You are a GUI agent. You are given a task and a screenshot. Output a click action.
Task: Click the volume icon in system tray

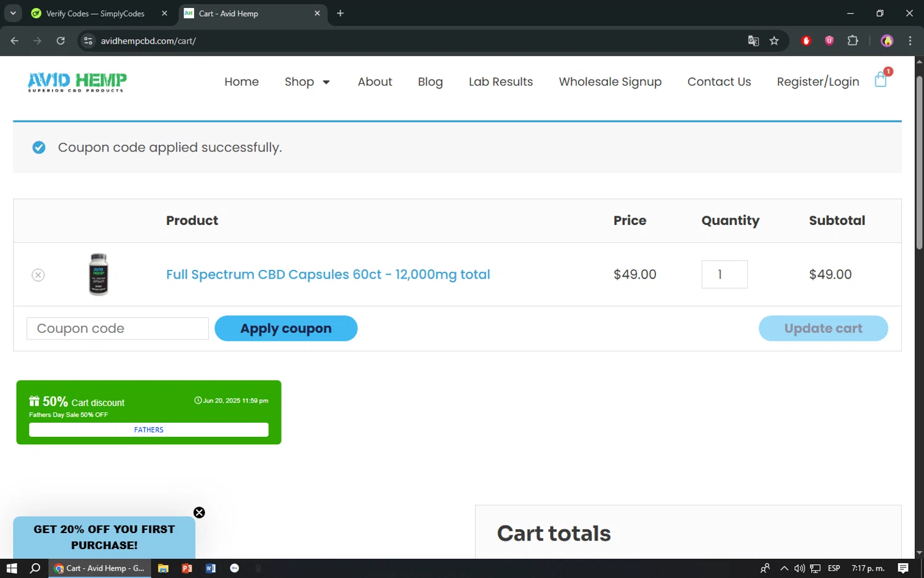800,568
